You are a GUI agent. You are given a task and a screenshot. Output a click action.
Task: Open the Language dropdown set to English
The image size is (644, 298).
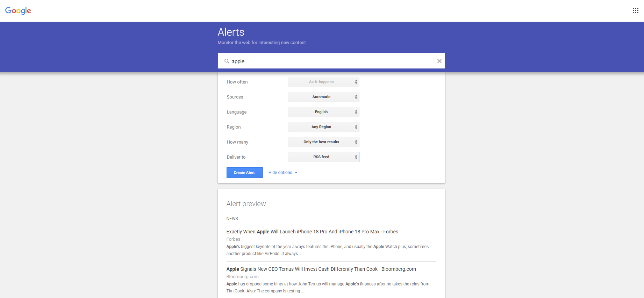(323, 112)
